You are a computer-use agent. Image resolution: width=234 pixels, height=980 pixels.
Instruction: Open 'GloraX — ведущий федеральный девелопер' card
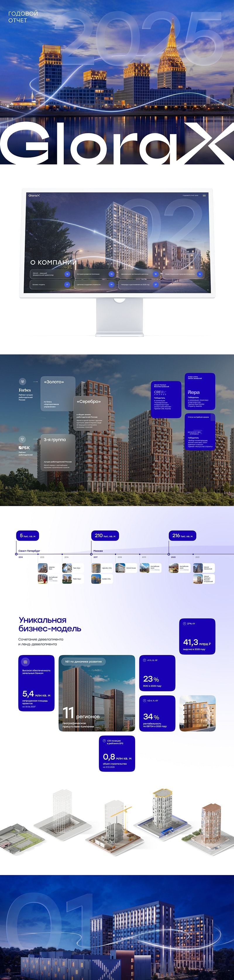(51, 274)
